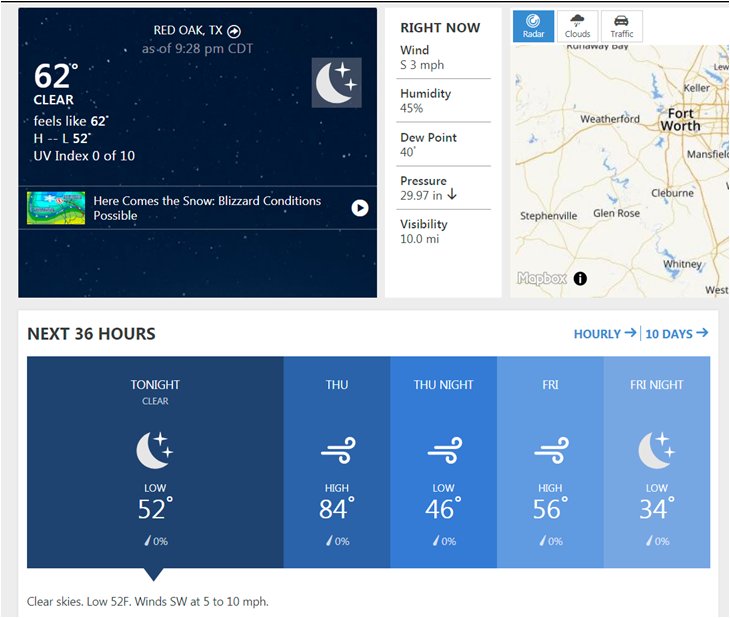The width and height of the screenshot is (730, 618).
Task: Switch map to Traffic view
Action: coord(622,27)
